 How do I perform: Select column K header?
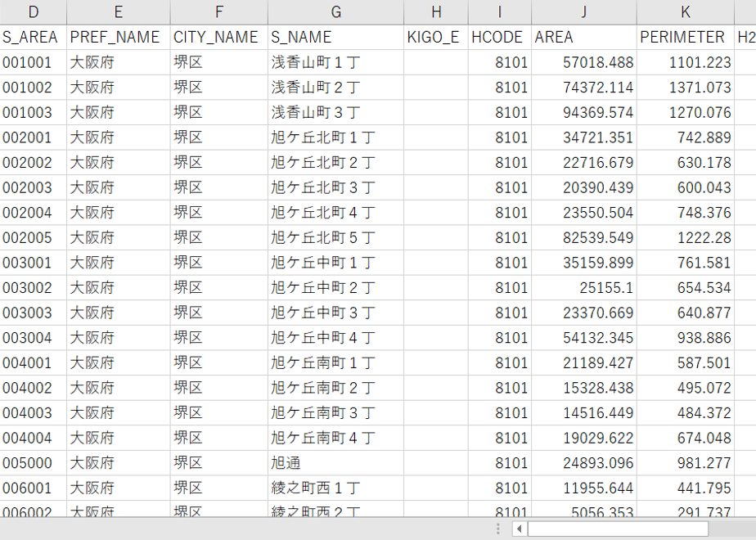click(686, 12)
